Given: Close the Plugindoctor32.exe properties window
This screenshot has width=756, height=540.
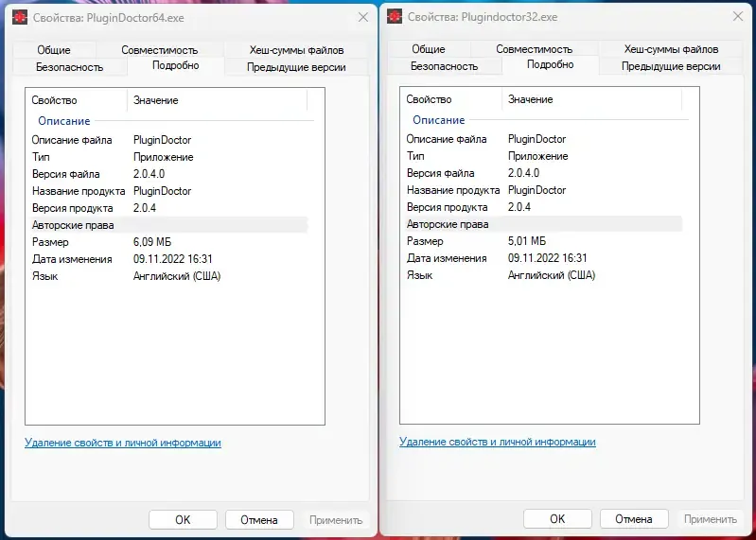Looking at the screenshot, I should click(x=738, y=16).
